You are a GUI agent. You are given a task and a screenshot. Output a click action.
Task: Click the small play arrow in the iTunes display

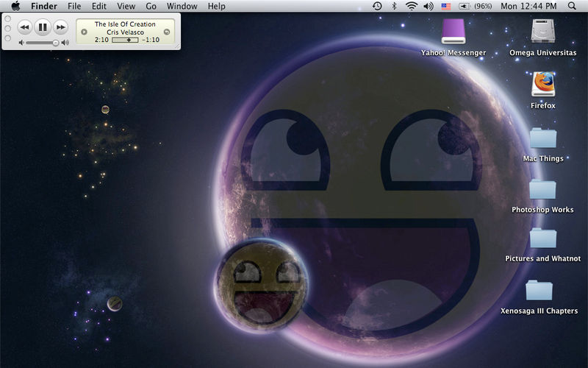coord(84,32)
